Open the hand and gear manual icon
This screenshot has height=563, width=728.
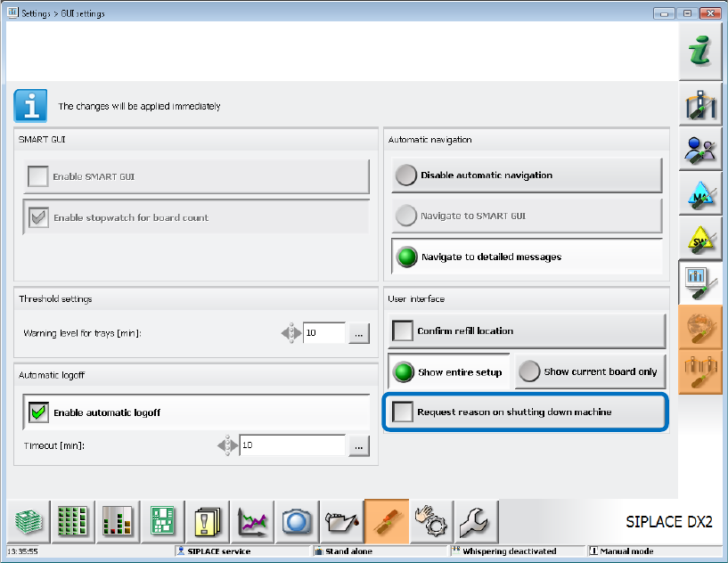tap(431, 521)
